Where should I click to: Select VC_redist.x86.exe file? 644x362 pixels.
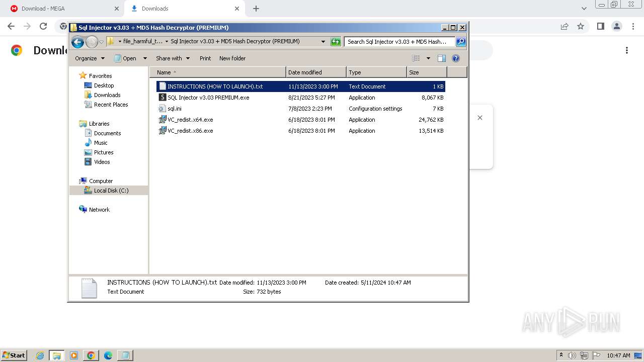(301, 131)
